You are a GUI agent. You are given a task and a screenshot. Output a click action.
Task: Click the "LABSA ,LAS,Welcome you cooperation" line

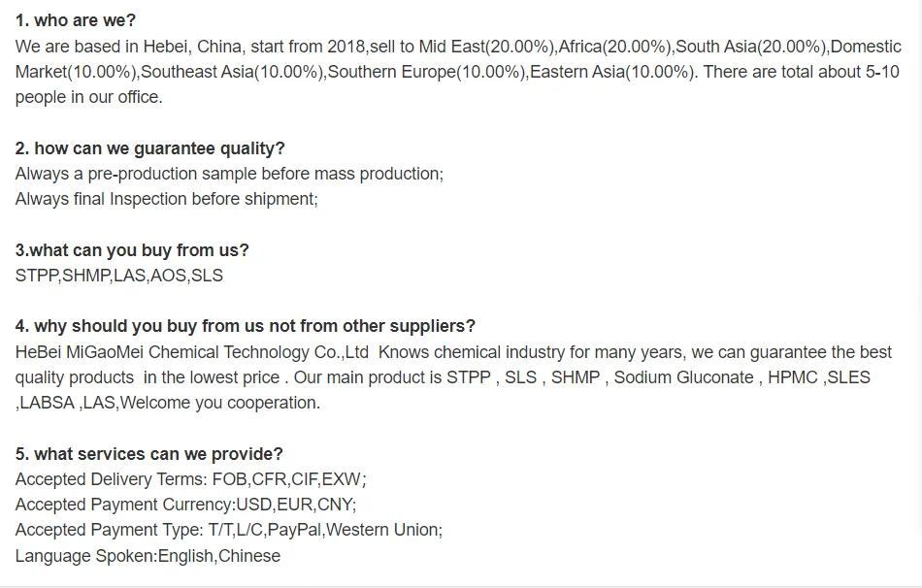point(167,403)
